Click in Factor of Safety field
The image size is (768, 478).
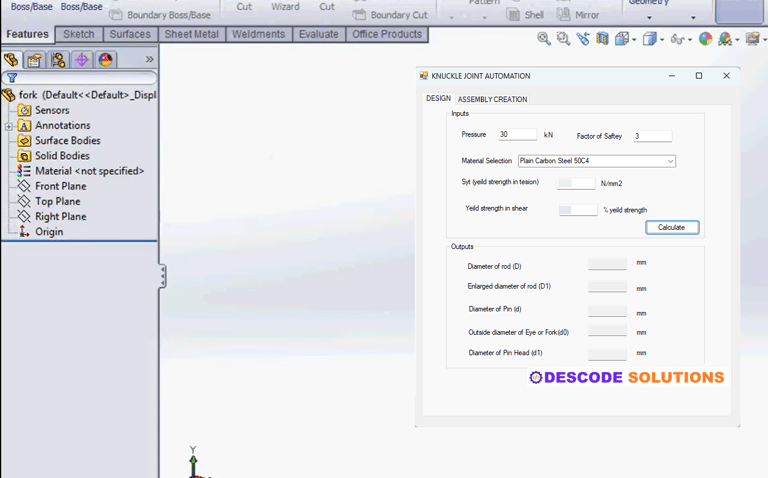coord(652,136)
